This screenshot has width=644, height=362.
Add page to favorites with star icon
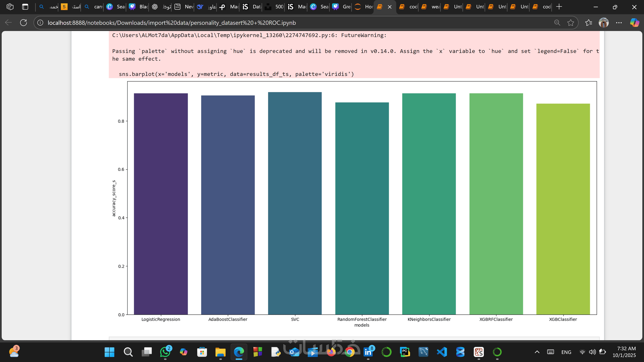click(571, 23)
